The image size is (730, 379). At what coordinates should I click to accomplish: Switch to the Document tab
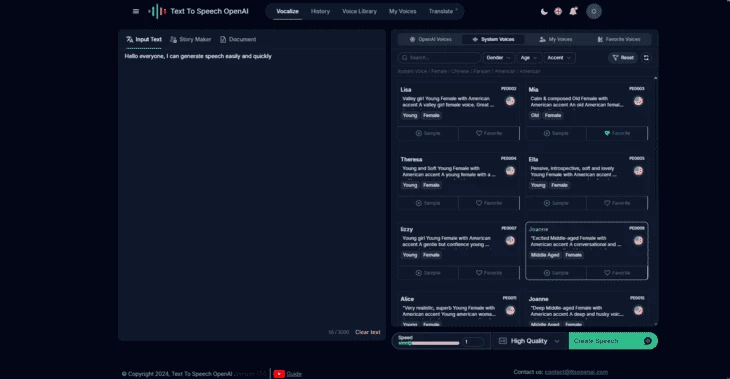click(238, 40)
